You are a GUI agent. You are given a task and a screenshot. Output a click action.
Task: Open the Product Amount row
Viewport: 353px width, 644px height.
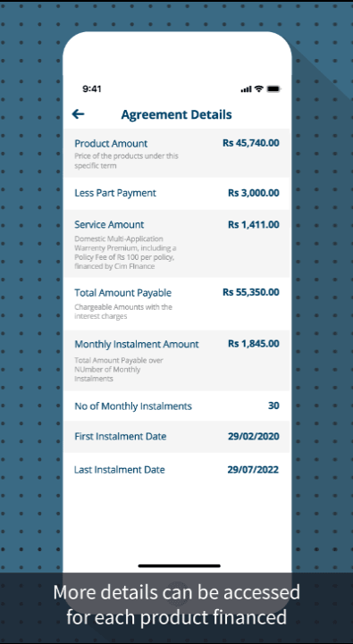(177, 154)
